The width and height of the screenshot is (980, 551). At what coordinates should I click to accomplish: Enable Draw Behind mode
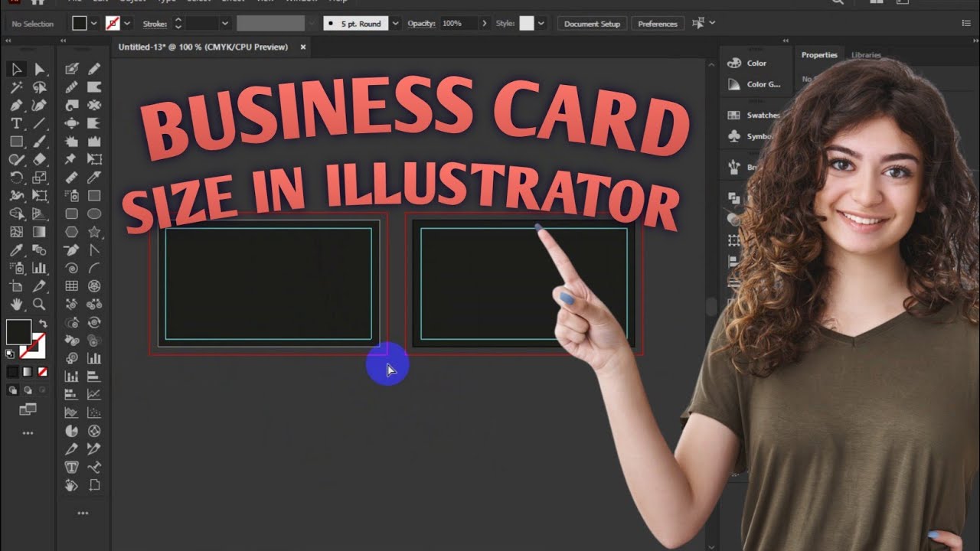pos(28,390)
